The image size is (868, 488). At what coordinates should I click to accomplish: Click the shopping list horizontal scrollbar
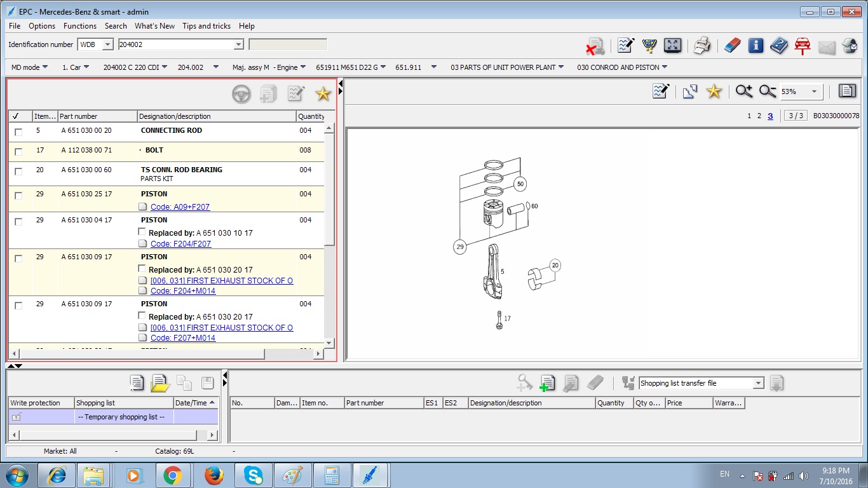pyautogui.click(x=108, y=435)
